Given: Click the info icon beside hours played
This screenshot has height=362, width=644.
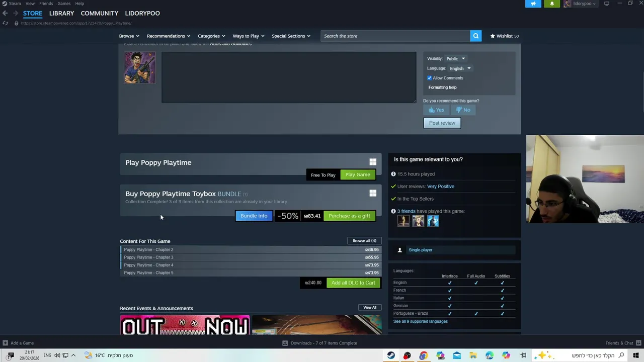Looking at the screenshot, I should point(393,174).
